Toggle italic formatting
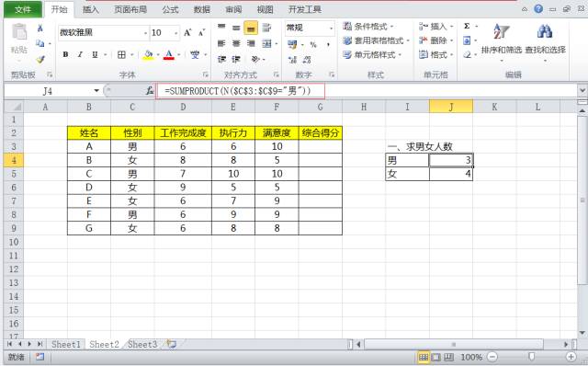This screenshot has width=588, height=366. [80, 55]
